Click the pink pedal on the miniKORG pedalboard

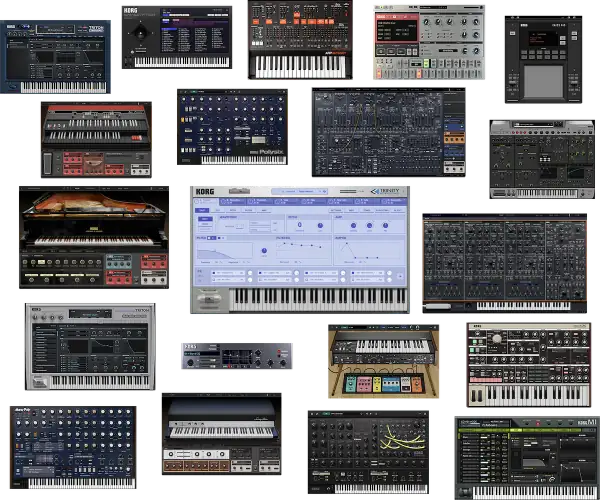coord(364,384)
